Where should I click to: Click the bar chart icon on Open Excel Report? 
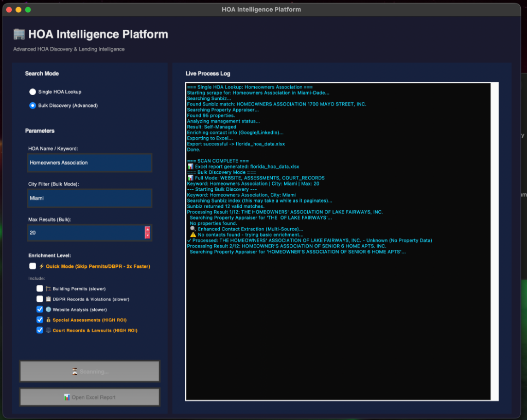click(x=67, y=397)
